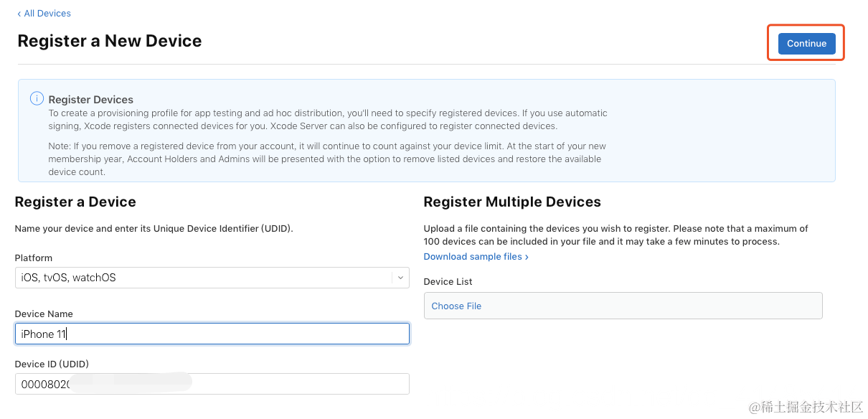The width and height of the screenshot is (868, 419).
Task: Click the Platform field label
Action: click(x=34, y=258)
